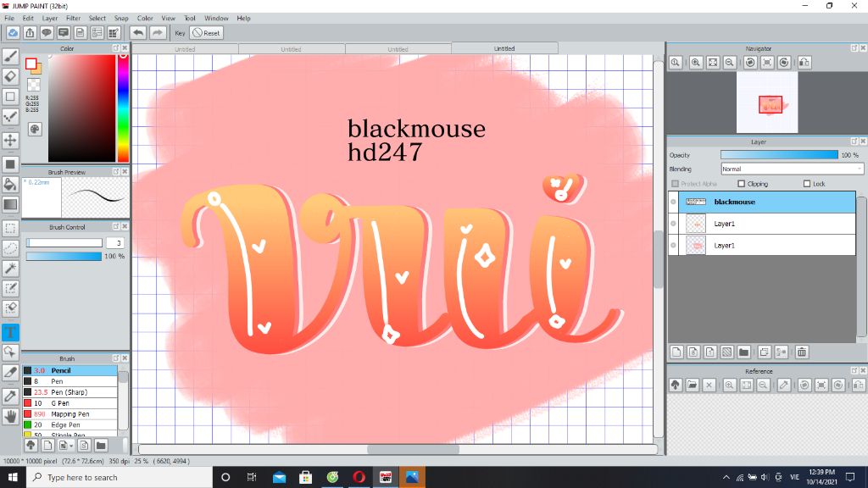Open the Help menu
The width and height of the screenshot is (868, 488).
click(243, 19)
